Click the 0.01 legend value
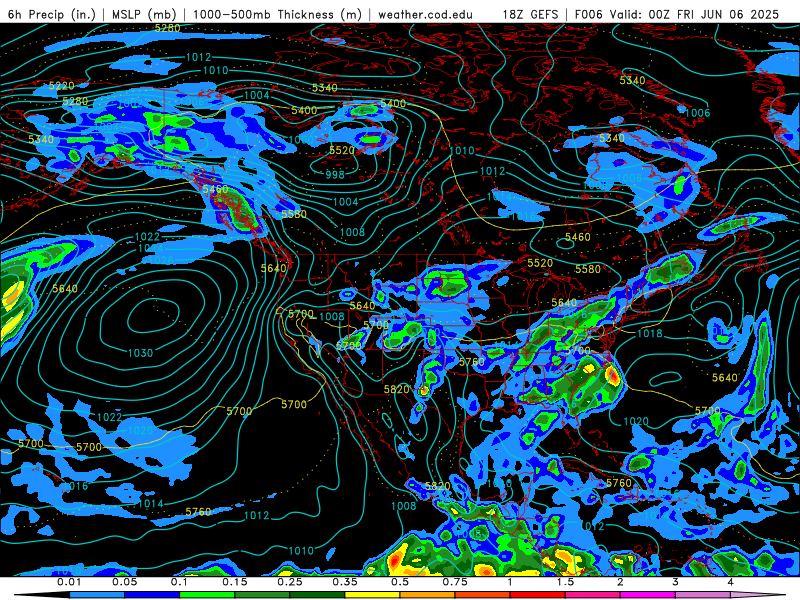Image resolution: width=800 pixels, height=600 pixels. click(69, 582)
